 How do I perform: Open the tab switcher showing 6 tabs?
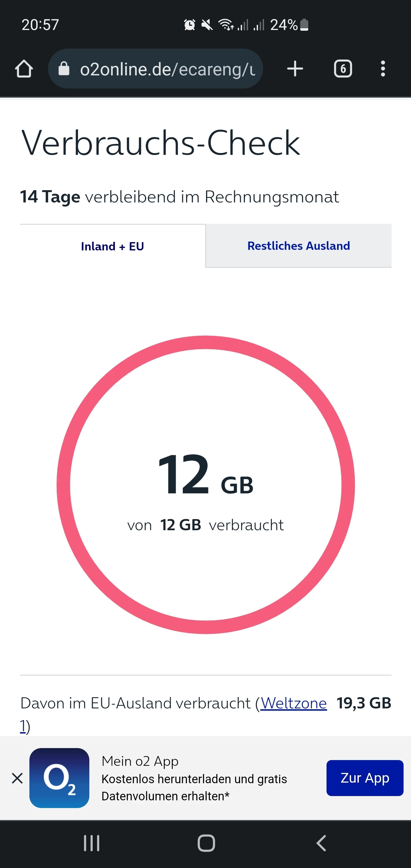coord(343,69)
